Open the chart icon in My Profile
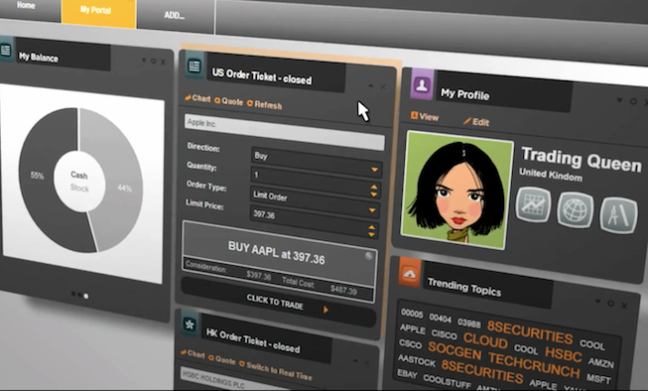 coord(534,205)
